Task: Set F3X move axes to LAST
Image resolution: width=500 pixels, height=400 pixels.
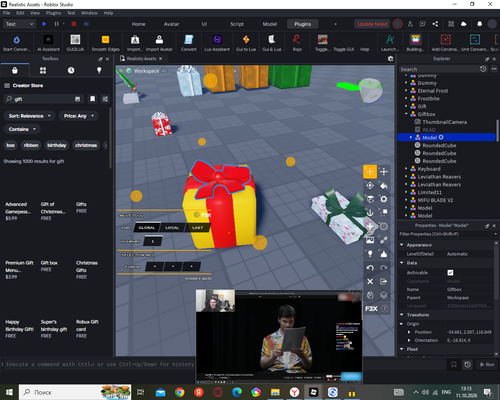Action: coord(197,228)
